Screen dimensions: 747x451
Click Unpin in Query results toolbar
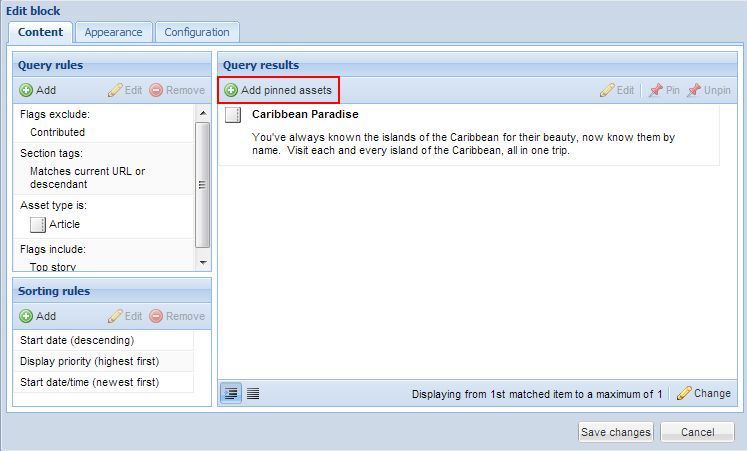click(x=709, y=90)
